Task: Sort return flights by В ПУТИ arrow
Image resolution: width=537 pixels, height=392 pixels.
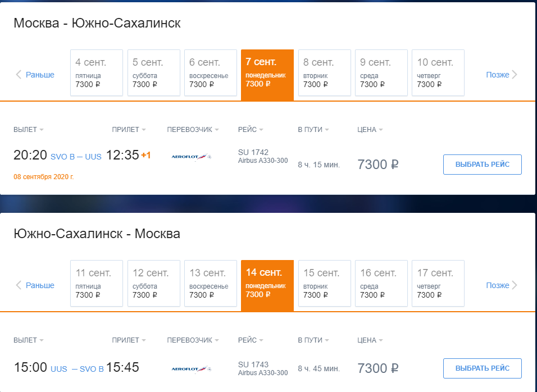Action: click(327, 340)
